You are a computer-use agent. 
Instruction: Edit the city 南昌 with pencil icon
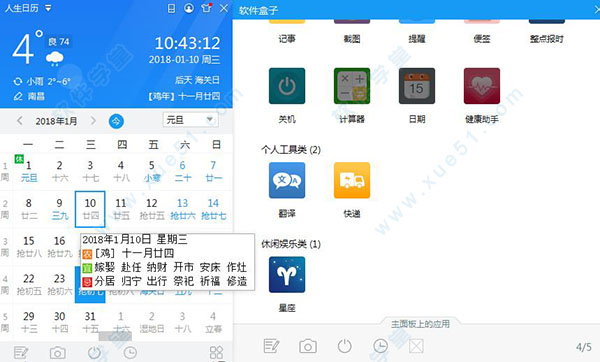click(x=18, y=96)
